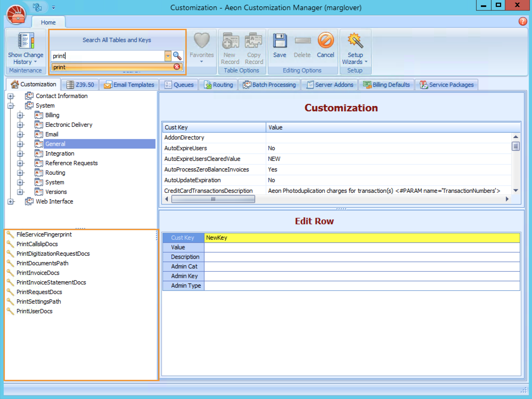Open the help question mark
532x399 pixels.
523,21
